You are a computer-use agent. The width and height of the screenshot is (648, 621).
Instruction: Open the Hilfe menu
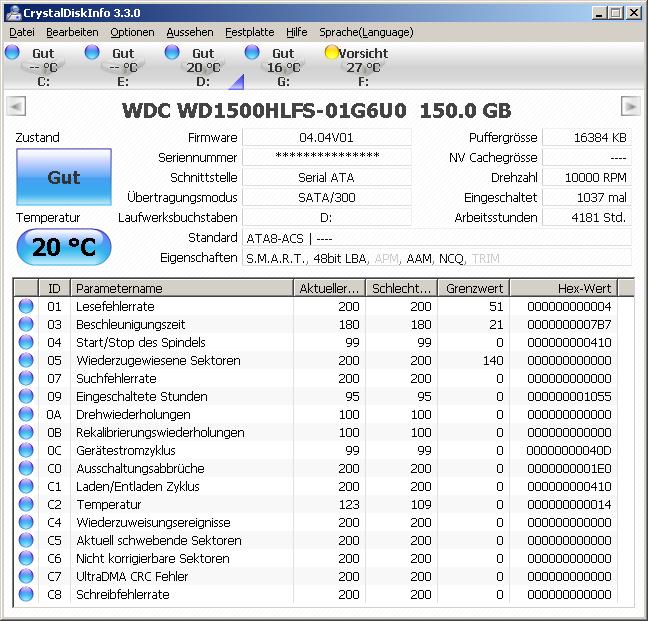tap(297, 32)
